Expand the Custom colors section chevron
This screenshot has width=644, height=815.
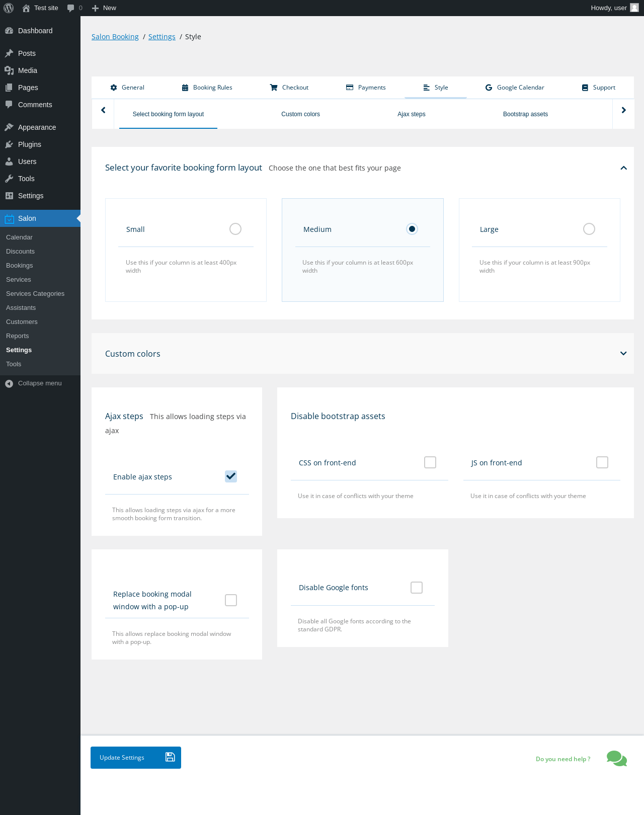click(x=623, y=354)
